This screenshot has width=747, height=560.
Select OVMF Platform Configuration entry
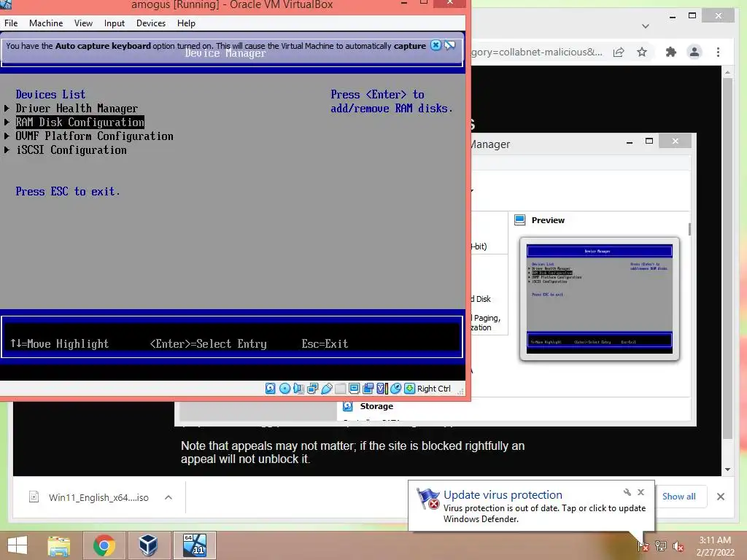click(94, 136)
